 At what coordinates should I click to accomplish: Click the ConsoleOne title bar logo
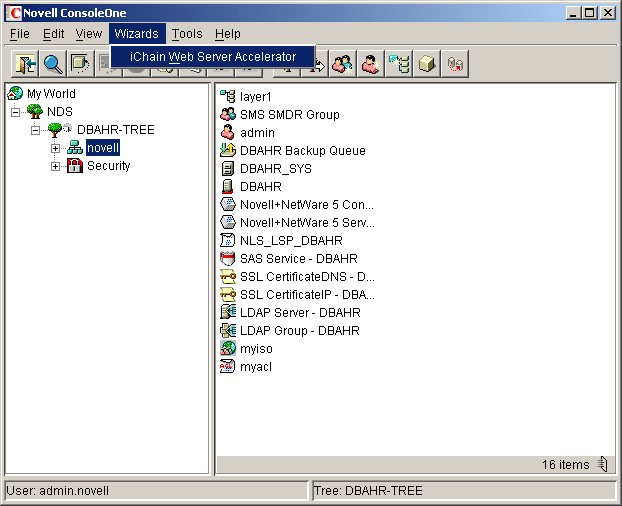14,13
